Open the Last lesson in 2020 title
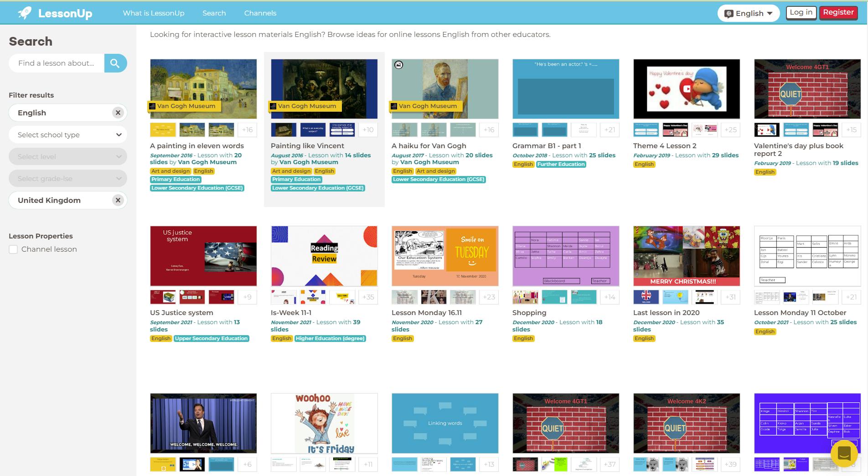868x476 pixels. [666, 313]
